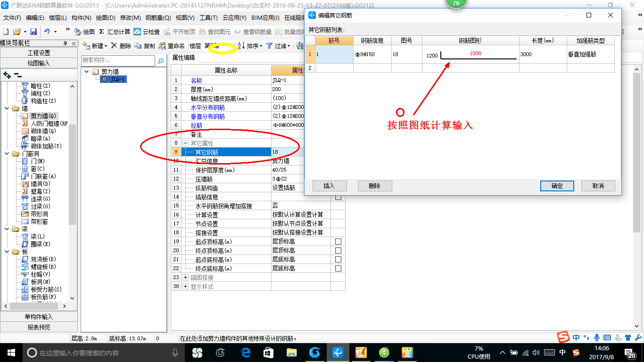Open the BIM应用(I) menu

click(x=265, y=18)
